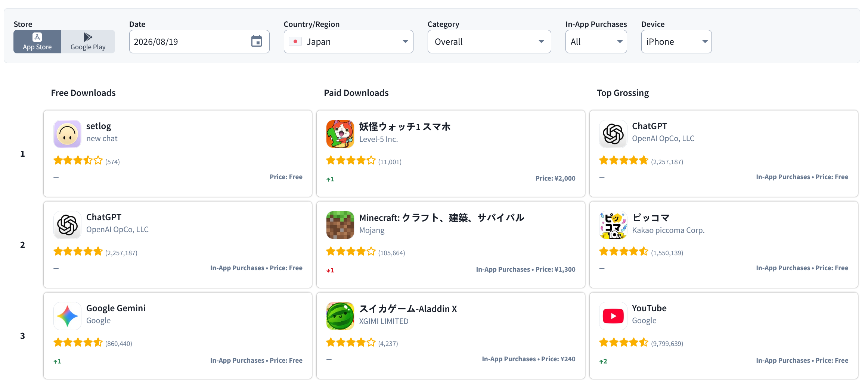Open the Category Overall dropdown
This screenshot has width=868, height=381.
tap(489, 41)
